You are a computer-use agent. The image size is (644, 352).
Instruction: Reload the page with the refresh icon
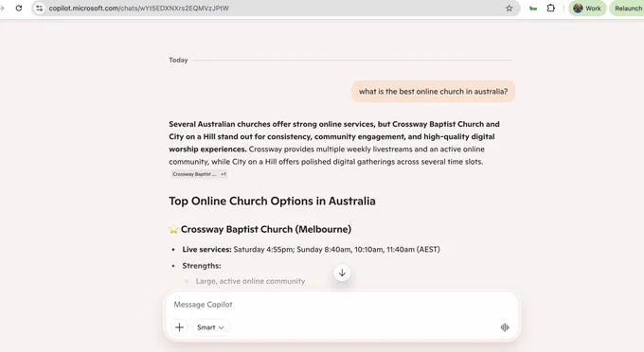tap(19, 9)
